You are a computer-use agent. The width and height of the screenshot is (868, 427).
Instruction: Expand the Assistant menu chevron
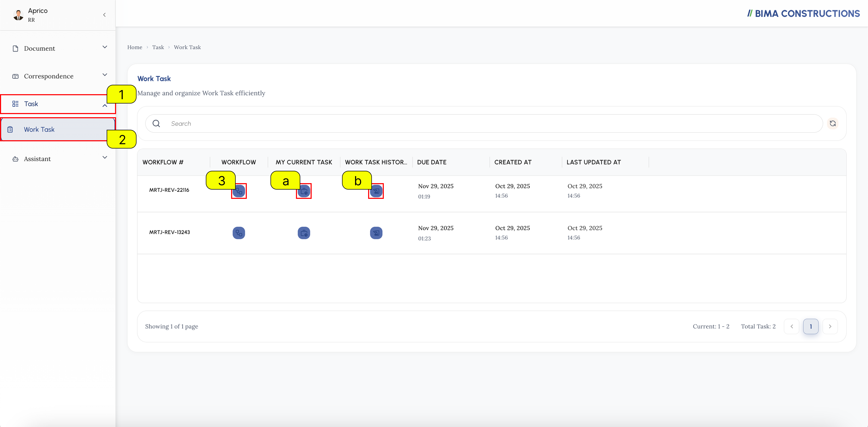[105, 158]
